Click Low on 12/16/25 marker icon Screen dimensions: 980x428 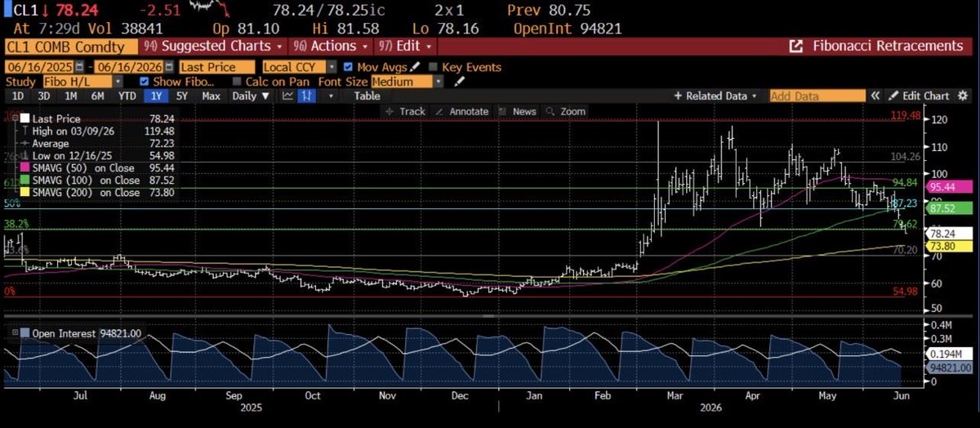26,155
